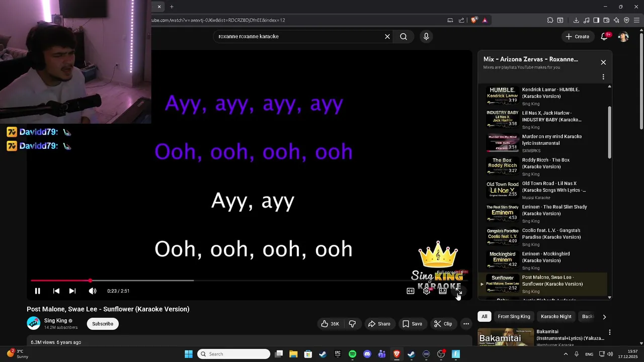The image size is (644, 362).
Task: Select the From Sing King chip
Action: (514, 316)
